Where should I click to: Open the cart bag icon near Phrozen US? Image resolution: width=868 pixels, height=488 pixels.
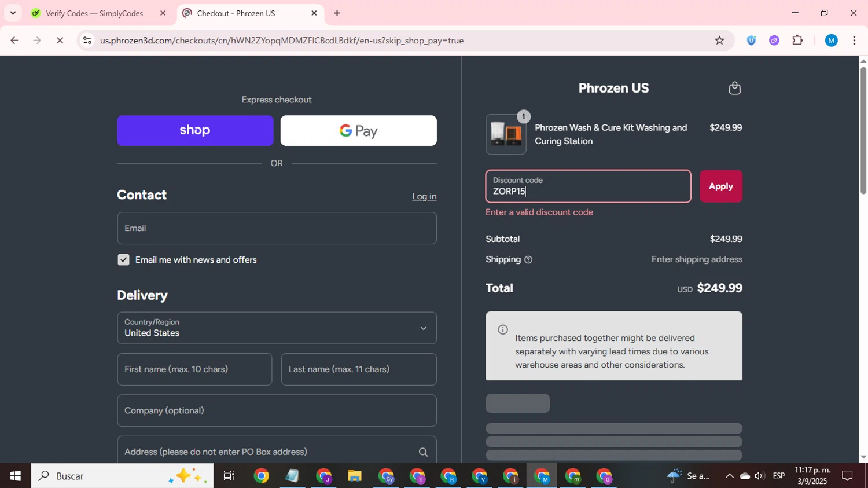click(734, 88)
